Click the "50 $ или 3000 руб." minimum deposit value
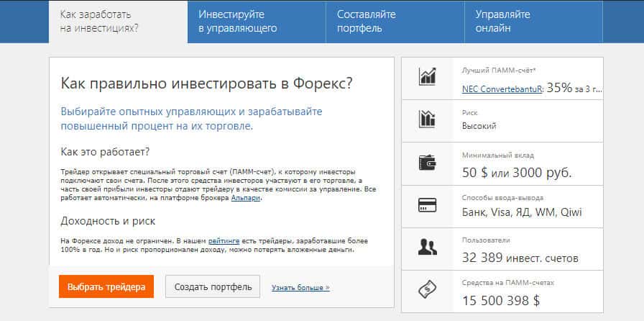The image size is (644, 321). coord(517,173)
